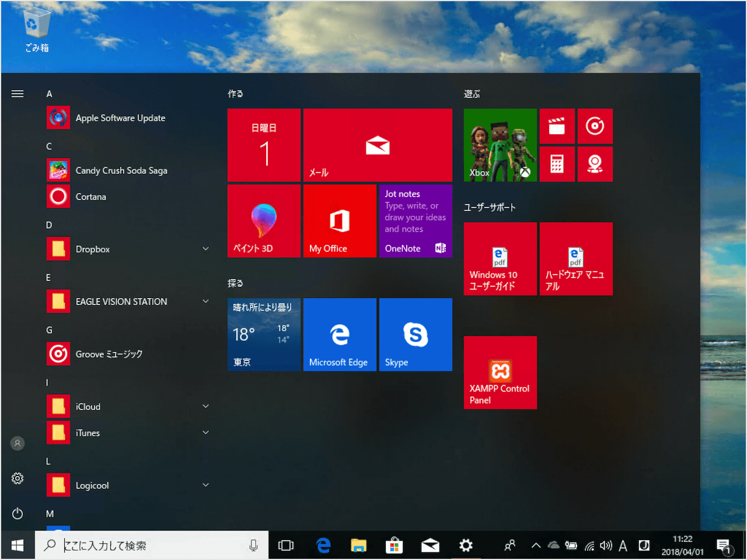Image resolution: width=747 pixels, height=560 pixels.
Task: Open the 東京 weather tile
Action: pos(264,334)
